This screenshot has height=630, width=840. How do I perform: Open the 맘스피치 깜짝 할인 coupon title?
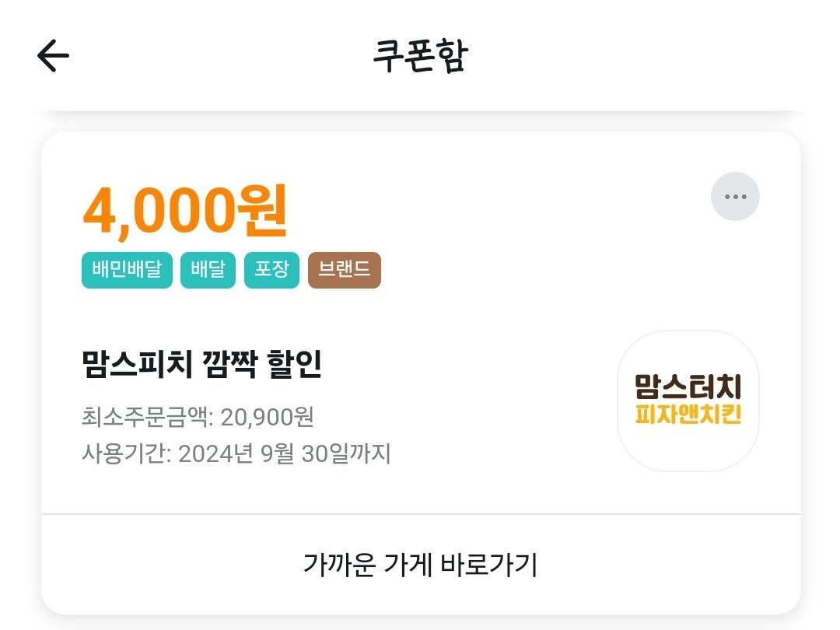[x=201, y=364]
